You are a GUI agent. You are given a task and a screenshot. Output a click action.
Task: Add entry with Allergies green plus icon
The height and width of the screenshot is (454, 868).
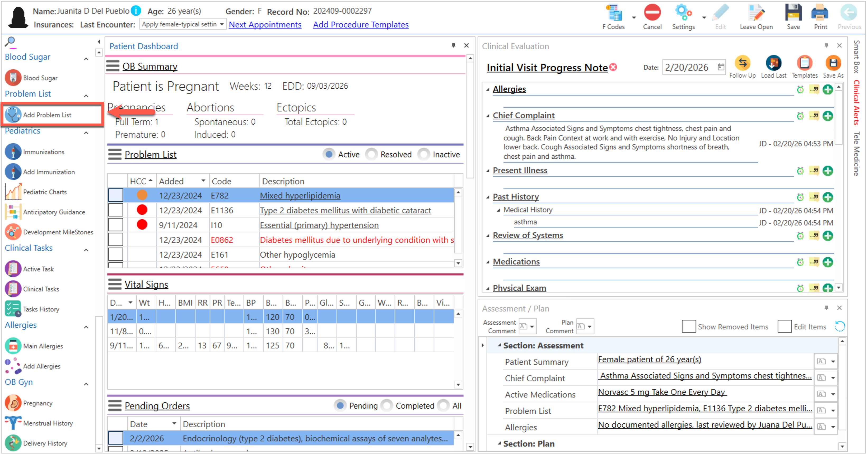pyautogui.click(x=828, y=89)
